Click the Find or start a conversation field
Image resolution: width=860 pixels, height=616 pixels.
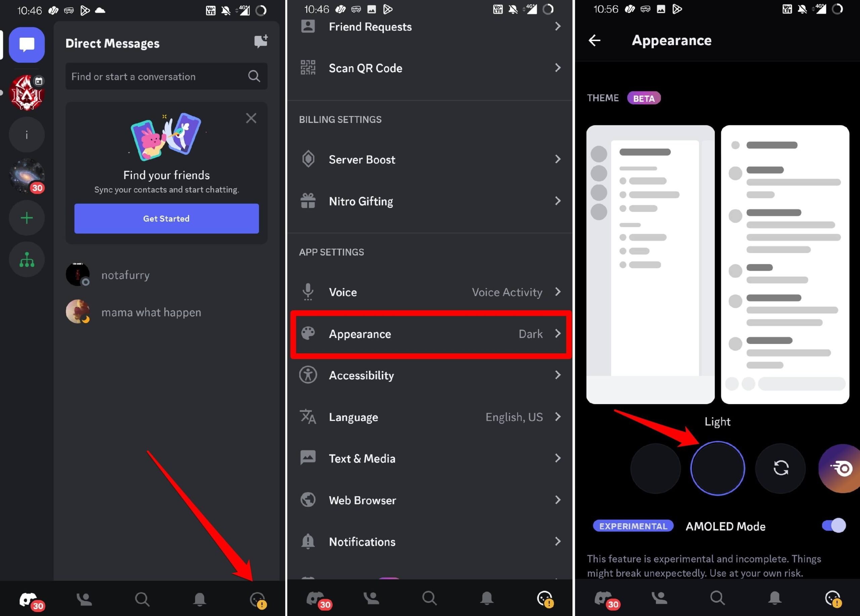[x=165, y=76]
